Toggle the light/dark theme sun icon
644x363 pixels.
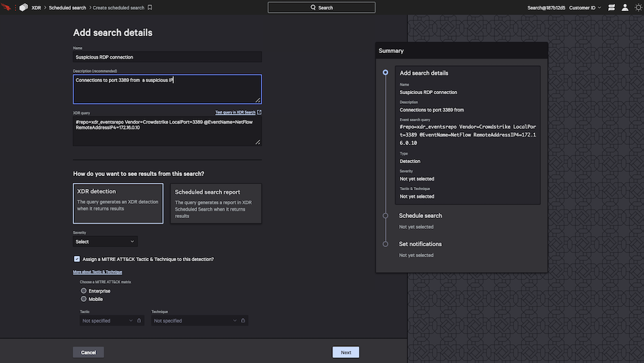point(638,7)
